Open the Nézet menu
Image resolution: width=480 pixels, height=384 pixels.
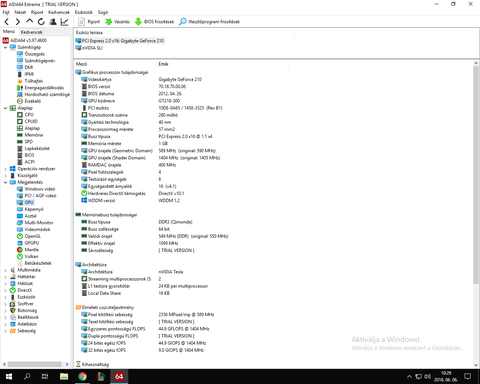click(20, 12)
